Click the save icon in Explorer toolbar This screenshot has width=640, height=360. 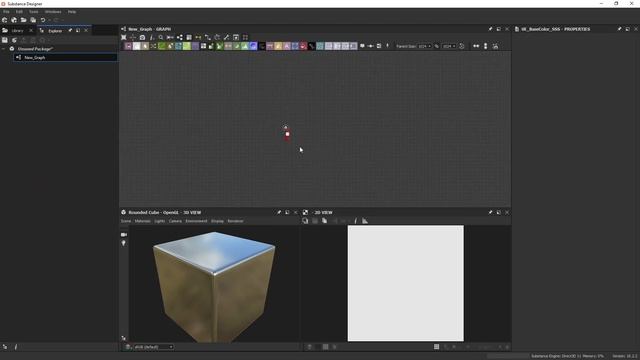(x=4, y=40)
